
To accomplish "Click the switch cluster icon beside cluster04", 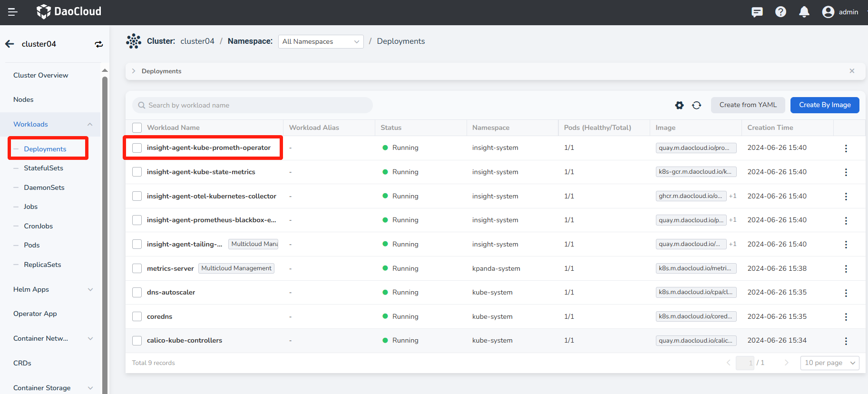I will 99,44.
